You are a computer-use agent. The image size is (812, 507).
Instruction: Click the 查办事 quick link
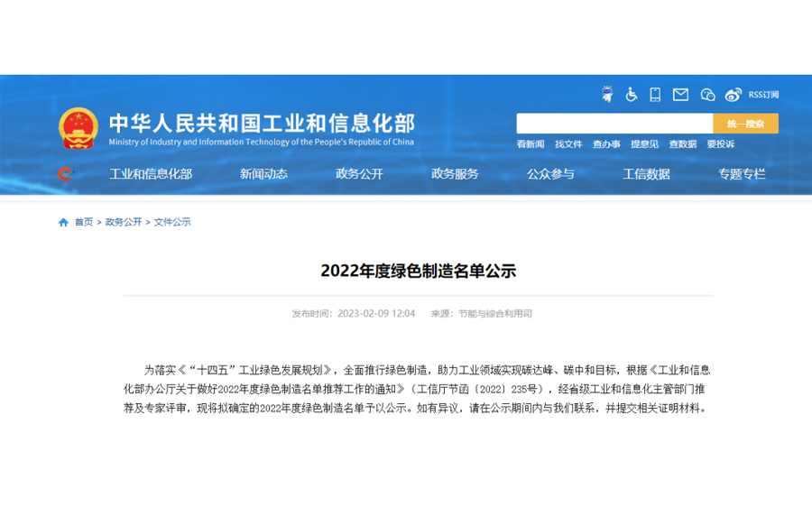[606, 144]
